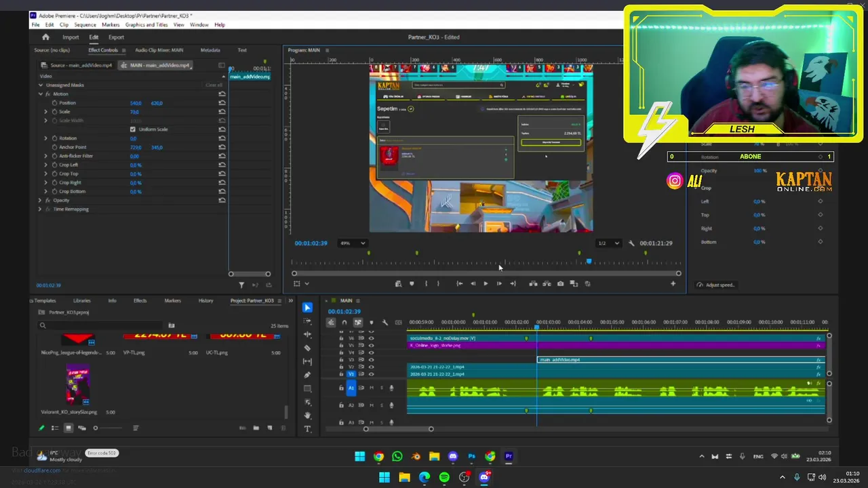Reset the Position parameter
Screen dimensions: 868x488
222,103
